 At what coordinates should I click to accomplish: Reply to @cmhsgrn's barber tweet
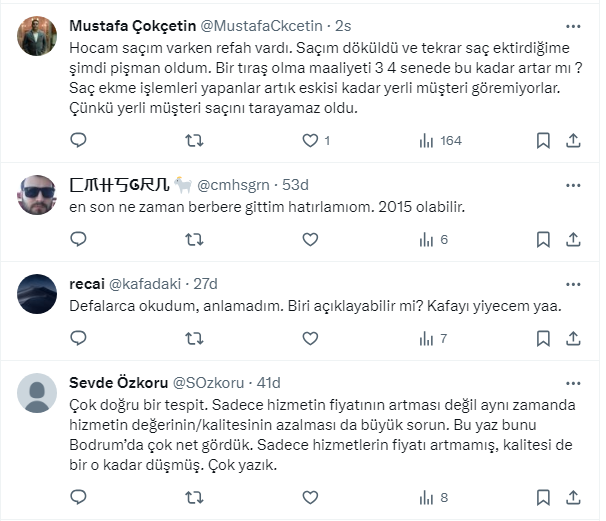coord(78,240)
